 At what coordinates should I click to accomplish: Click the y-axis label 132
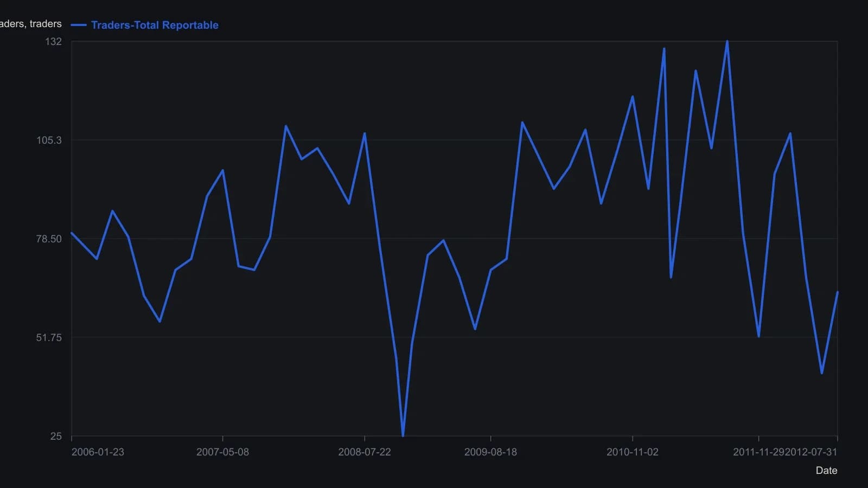click(53, 42)
